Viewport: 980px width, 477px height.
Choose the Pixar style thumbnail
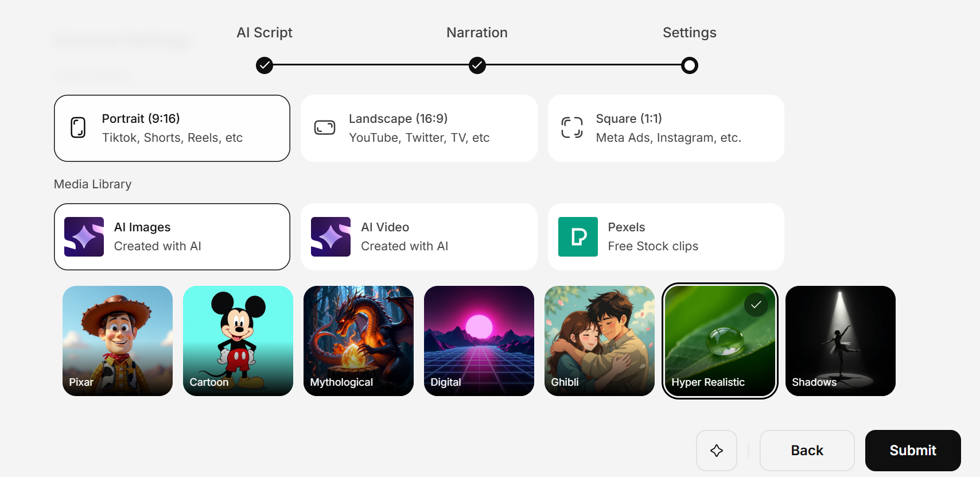pos(118,341)
